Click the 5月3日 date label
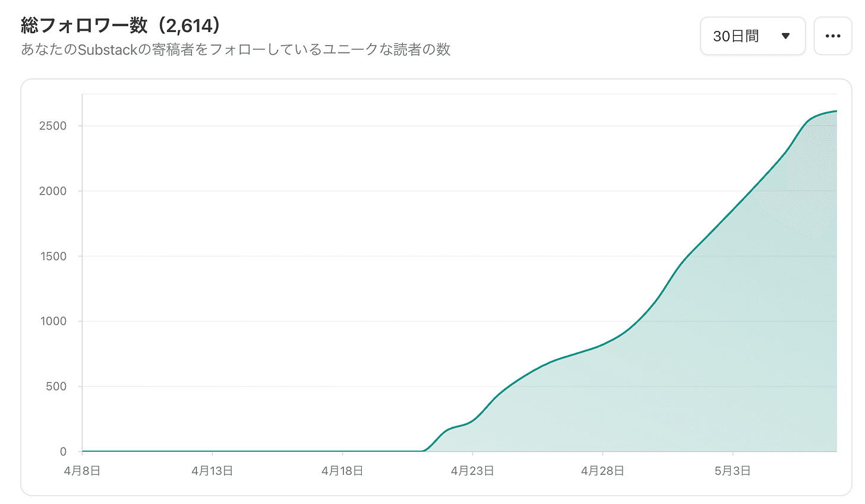Viewport: 865px width, 504px height. click(x=733, y=471)
